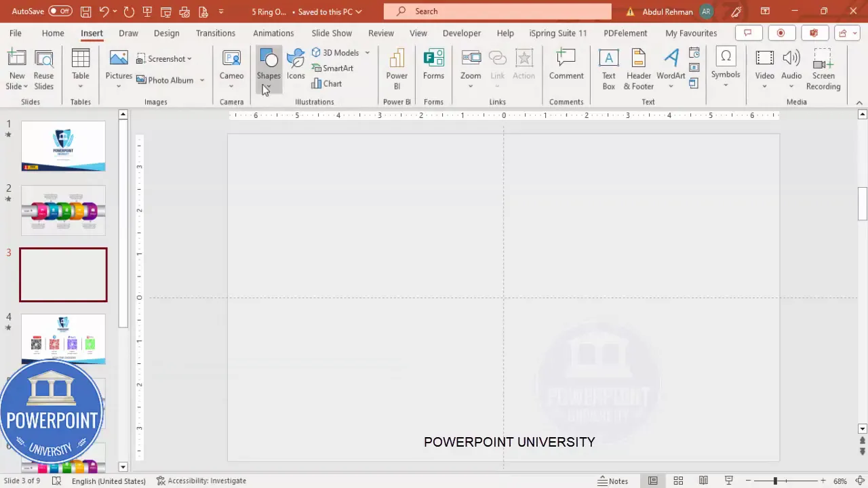The height and width of the screenshot is (488, 868).
Task: Click the Save icon in title bar
Action: coord(85,12)
